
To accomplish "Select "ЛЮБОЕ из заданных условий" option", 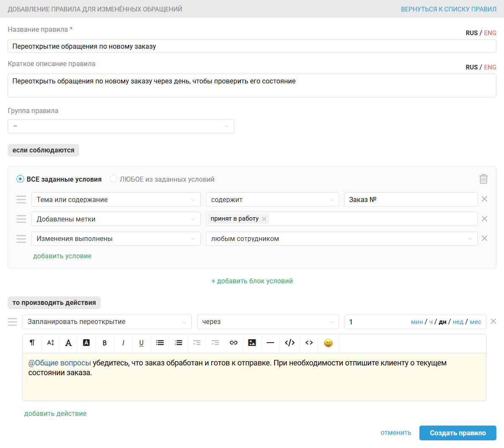I will (113, 179).
